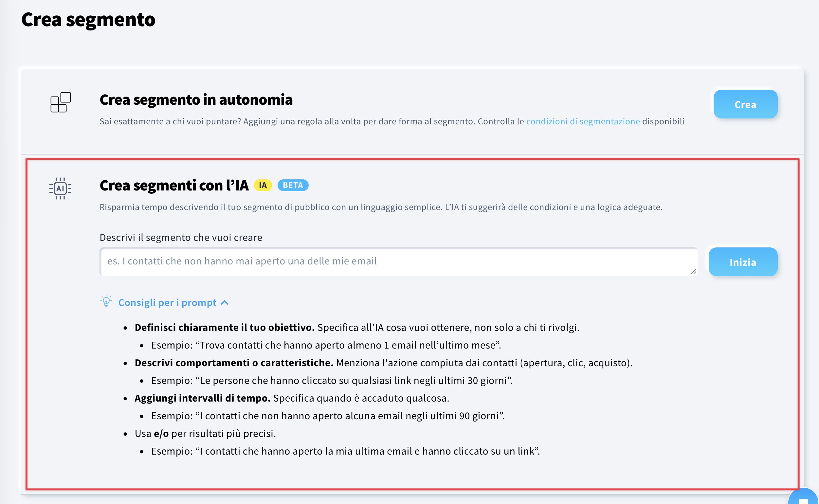
Task: Select the Crea segmento page heading
Action: click(x=88, y=20)
